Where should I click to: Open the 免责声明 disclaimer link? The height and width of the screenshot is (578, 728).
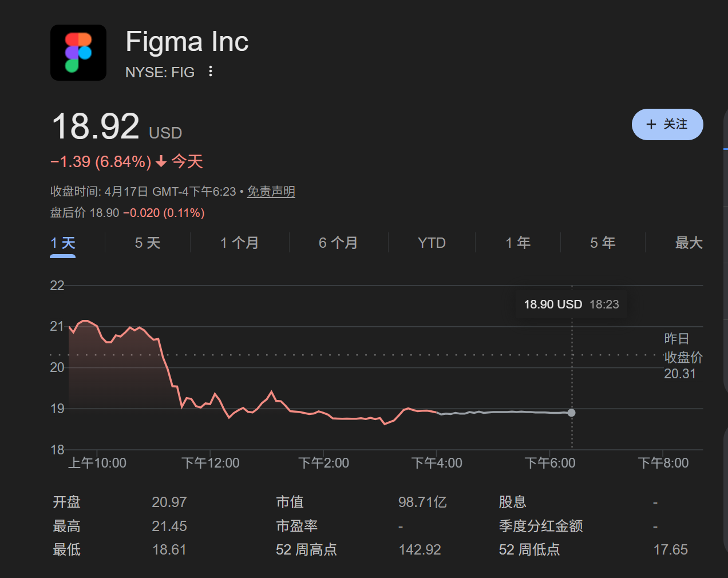point(271,192)
